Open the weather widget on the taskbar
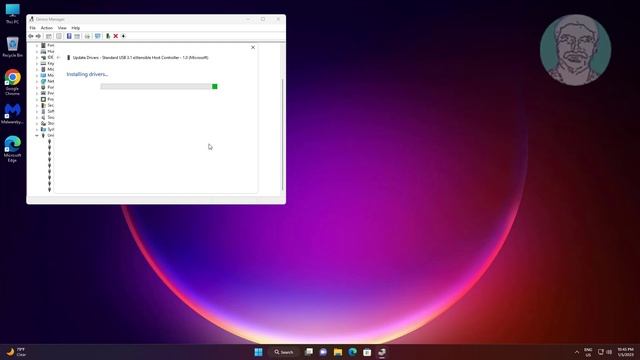The image size is (640, 360). point(16,352)
